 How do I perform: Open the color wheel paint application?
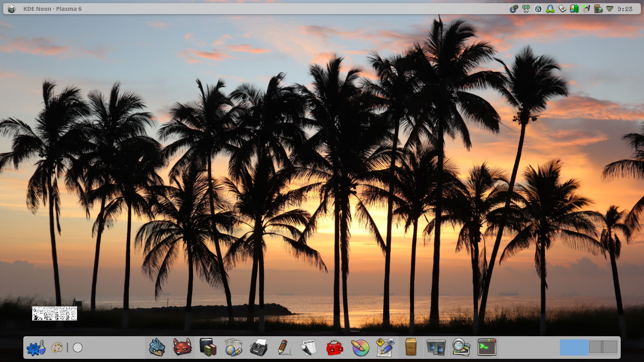[360, 348]
